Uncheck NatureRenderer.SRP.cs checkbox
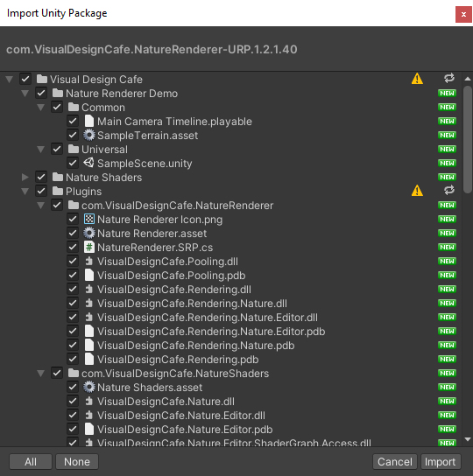Image resolution: width=473 pixels, height=476 pixels. pos(73,247)
